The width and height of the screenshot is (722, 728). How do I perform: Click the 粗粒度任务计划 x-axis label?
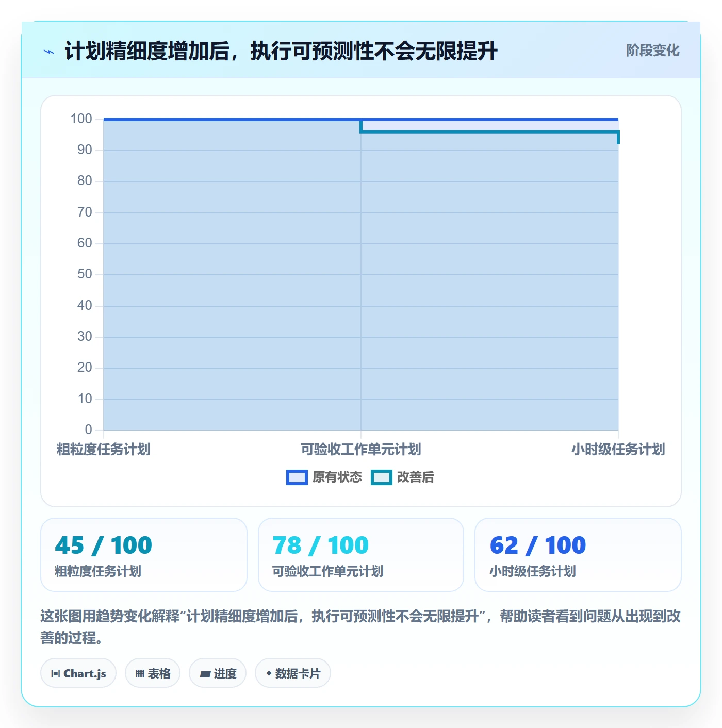click(103, 449)
